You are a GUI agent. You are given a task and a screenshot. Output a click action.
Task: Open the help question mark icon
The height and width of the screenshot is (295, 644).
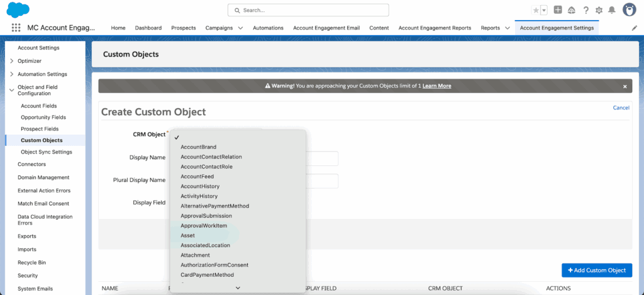click(586, 10)
